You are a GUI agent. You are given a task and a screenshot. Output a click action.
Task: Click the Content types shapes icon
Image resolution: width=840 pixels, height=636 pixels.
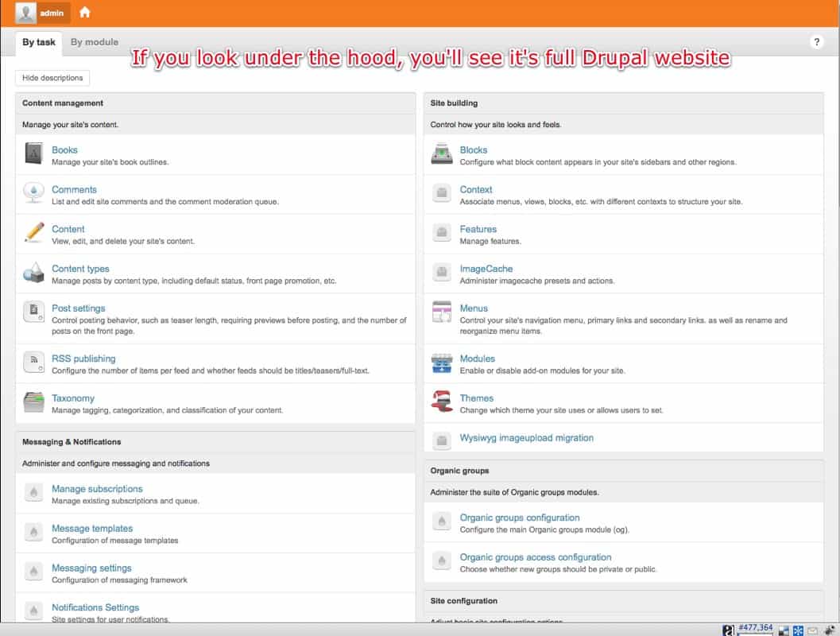point(33,273)
